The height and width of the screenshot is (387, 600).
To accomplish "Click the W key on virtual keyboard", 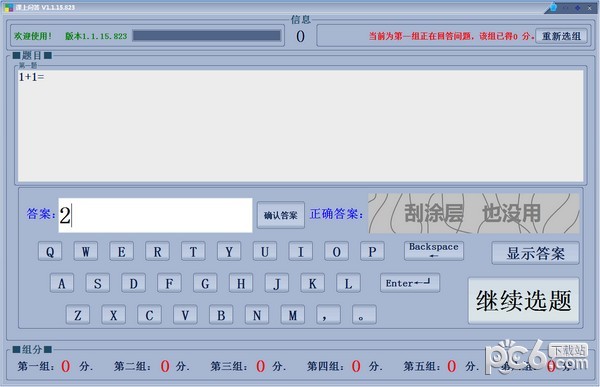I will click(86, 251).
